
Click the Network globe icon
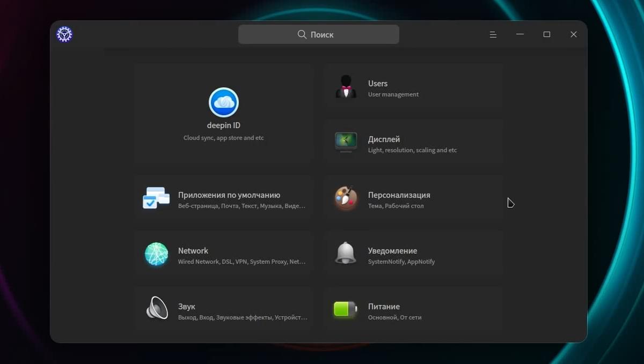tap(156, 254)
